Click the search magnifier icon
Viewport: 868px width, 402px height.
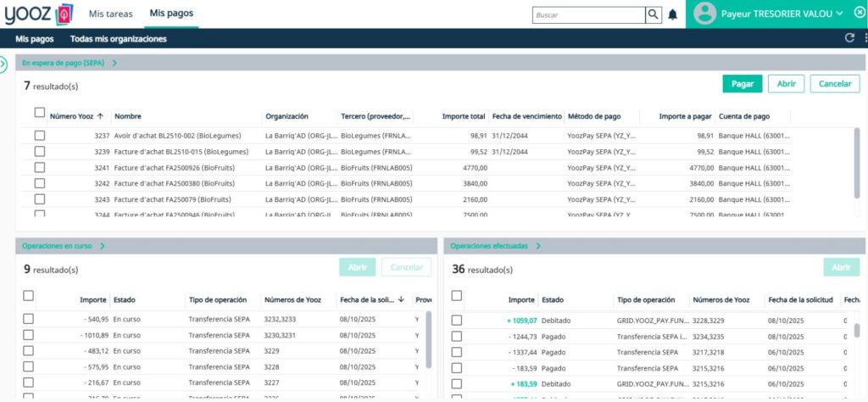[x=653, y=14]
